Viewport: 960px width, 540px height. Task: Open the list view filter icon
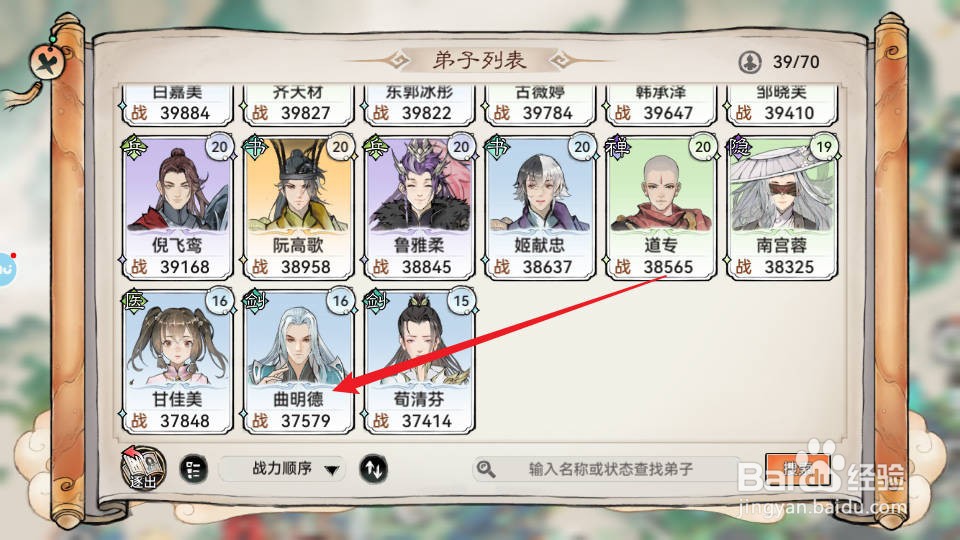click(193, 470)
